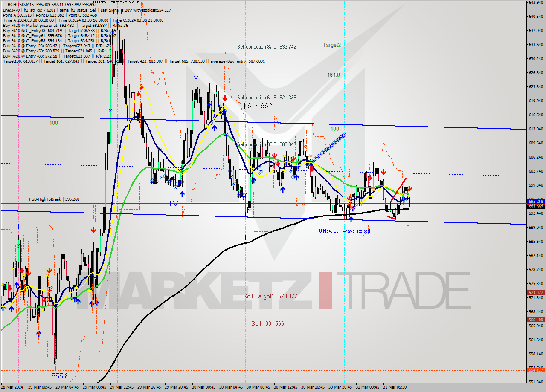The width and height of the screenshot is (546, 392).
Task: Click the BCHUSD,M15 symbol title
Action: click(21, 4)
